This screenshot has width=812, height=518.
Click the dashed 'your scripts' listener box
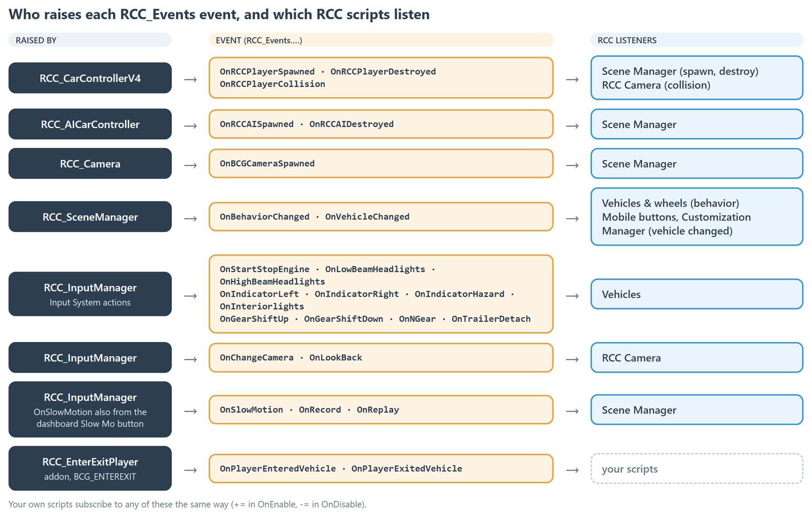697,469
